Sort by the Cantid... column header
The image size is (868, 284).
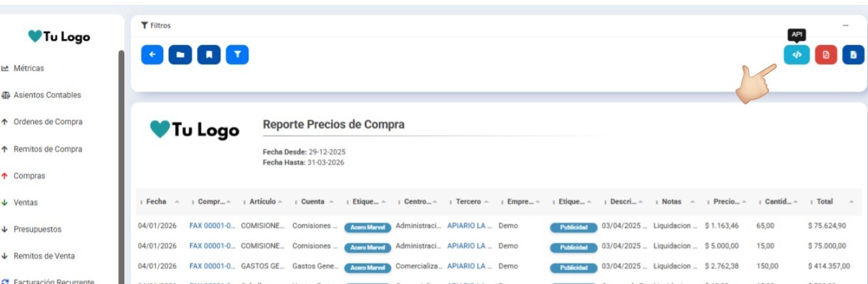780,201
